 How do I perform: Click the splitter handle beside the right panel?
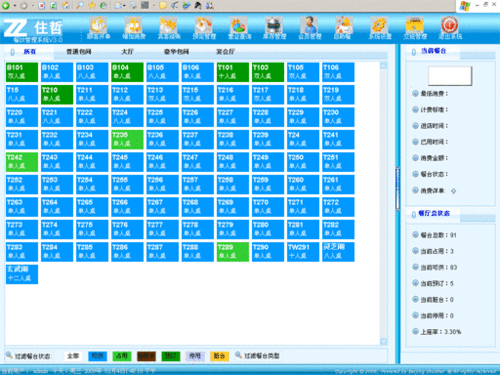pos(397,189)
